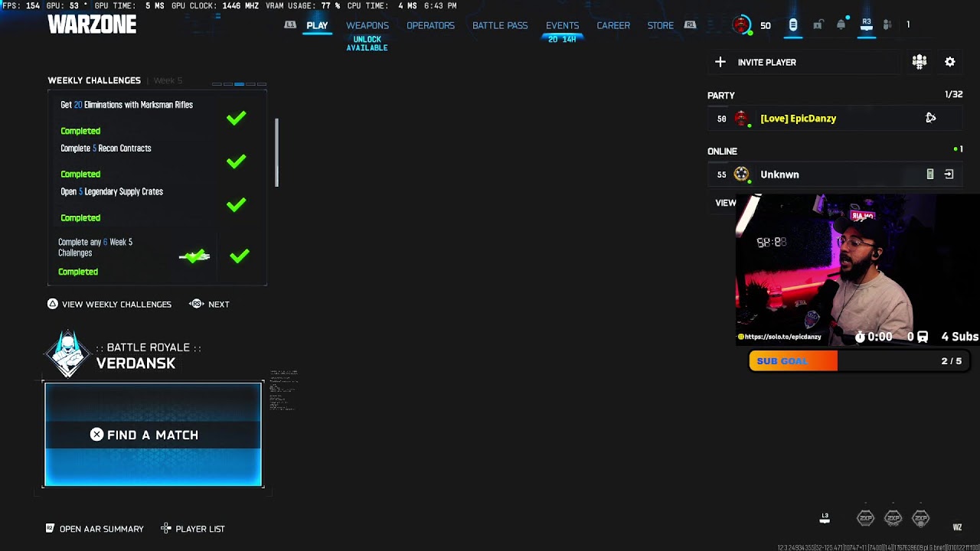Open the STORE tab
Screen dimensions: 980x551
661,25
